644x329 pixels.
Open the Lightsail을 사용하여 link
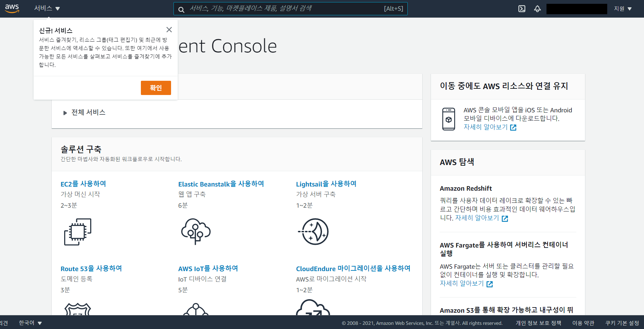click(326, 184)
